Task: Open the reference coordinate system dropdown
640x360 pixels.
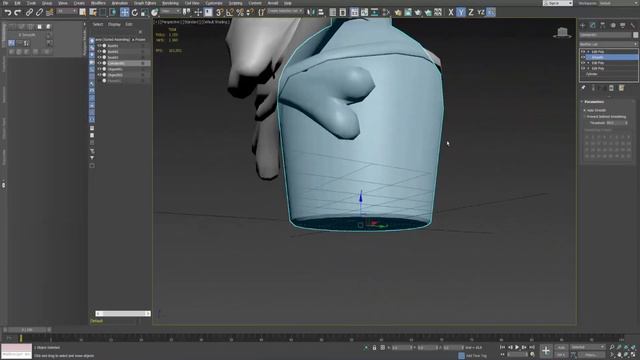Action: coord(170,11)
